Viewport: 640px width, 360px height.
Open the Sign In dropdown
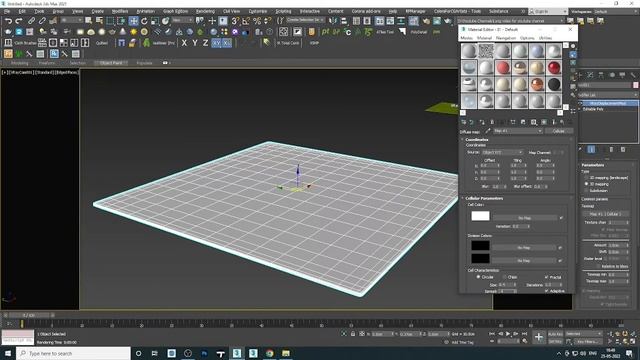click(x=548, y=11)
